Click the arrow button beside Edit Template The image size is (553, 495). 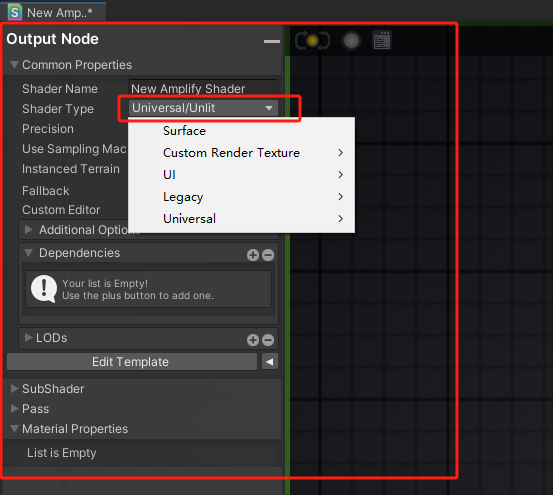point(270,362)
